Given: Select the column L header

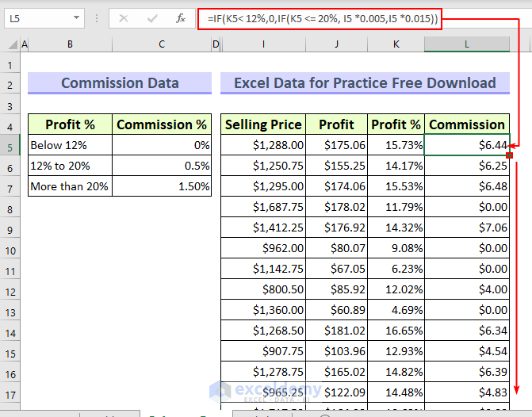Looking at the screenshot, I should point(467,44).
